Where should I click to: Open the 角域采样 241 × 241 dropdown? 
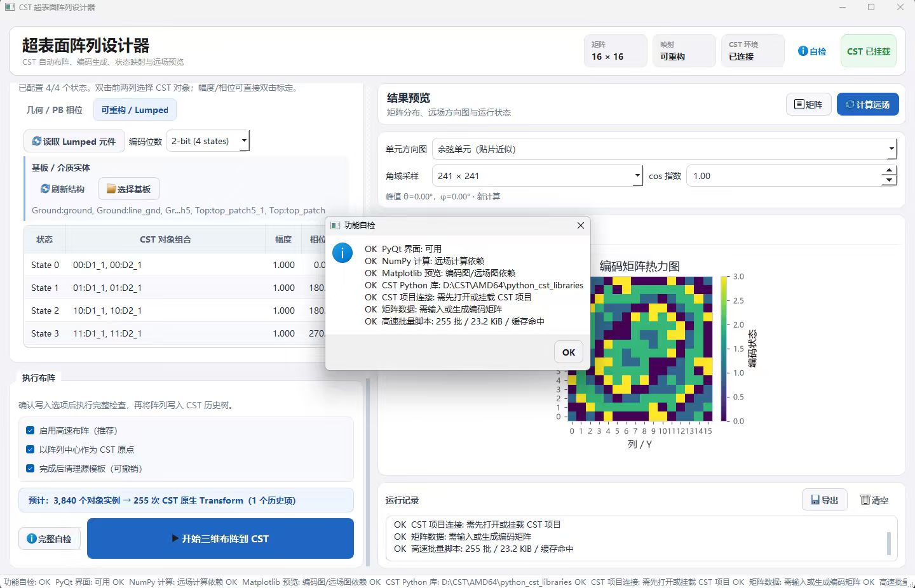pyautogui.click(x=538, y=176)
